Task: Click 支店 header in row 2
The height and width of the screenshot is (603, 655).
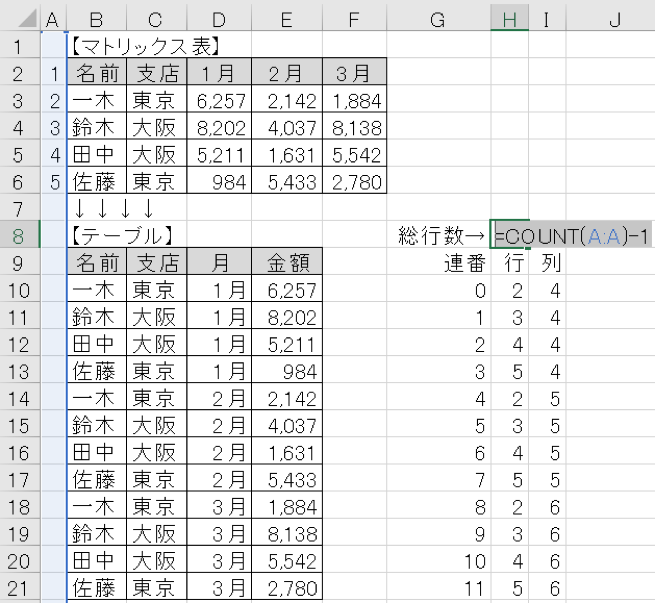Action: tap(156, 72)
